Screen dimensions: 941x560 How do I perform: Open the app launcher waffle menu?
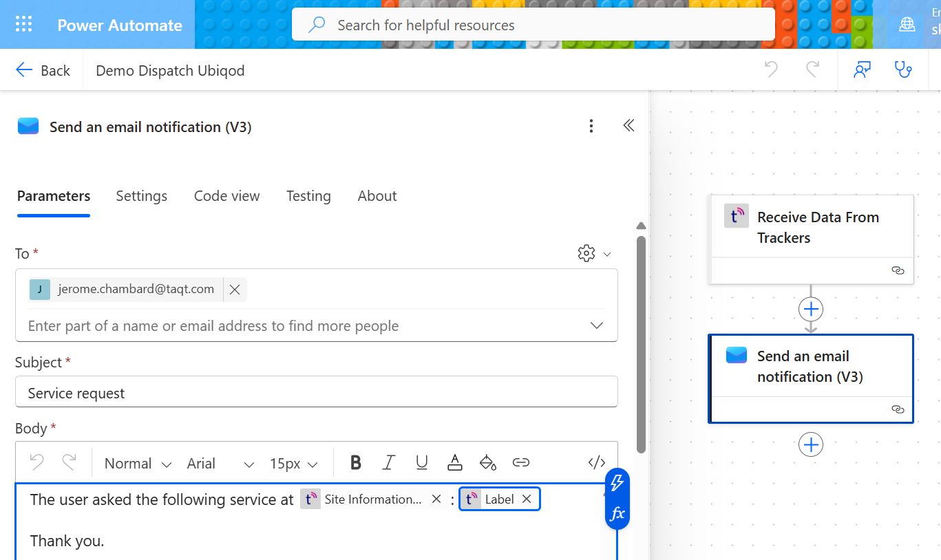[x=24, y=25]
